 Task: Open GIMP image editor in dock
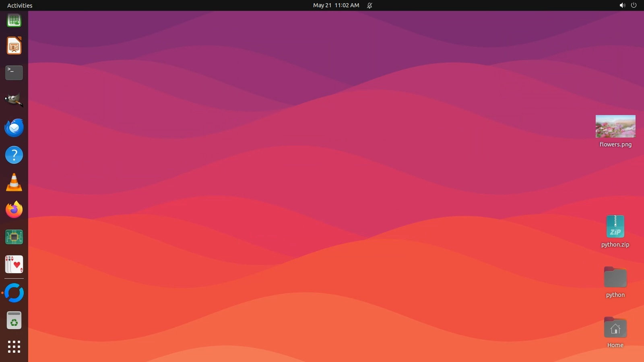(14, 100)
